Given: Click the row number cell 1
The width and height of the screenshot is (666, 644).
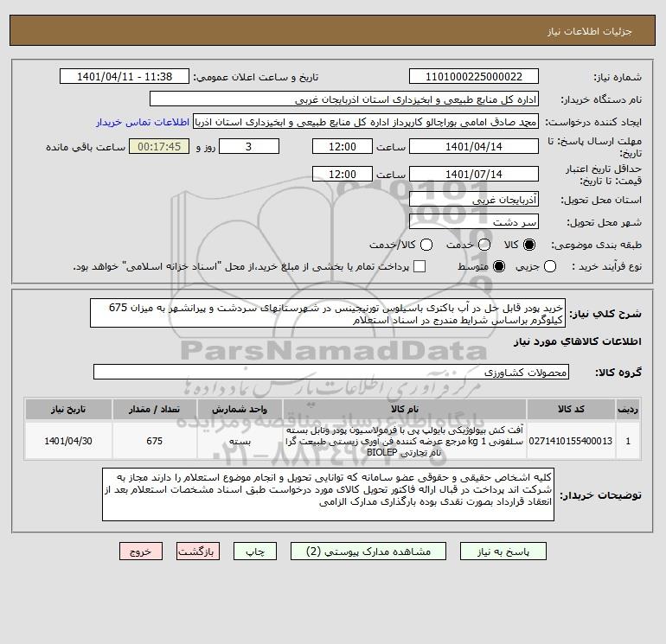Looking at the screenshot, I should [x=628, y=441].
